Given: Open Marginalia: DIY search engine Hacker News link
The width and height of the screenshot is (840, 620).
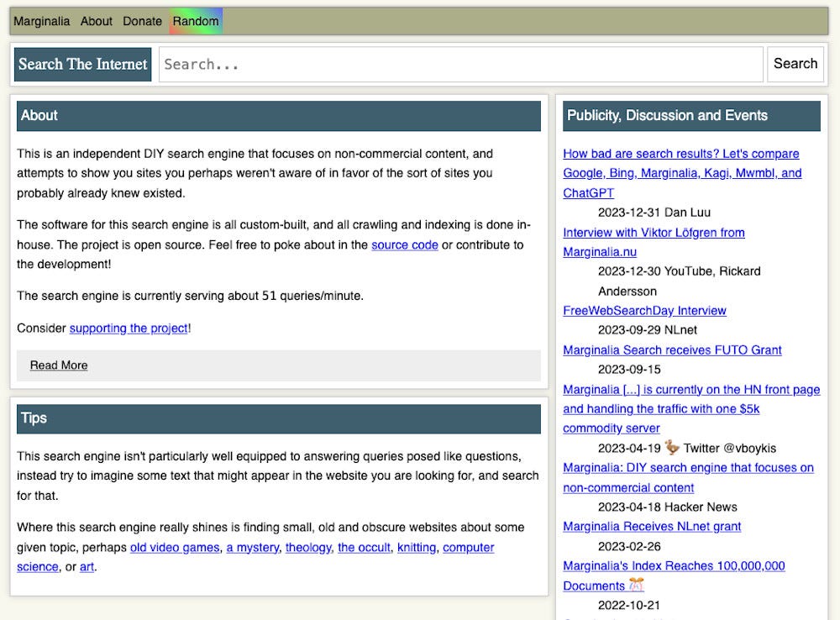Looking at the screenshot, I should click(x=689, y=477).
